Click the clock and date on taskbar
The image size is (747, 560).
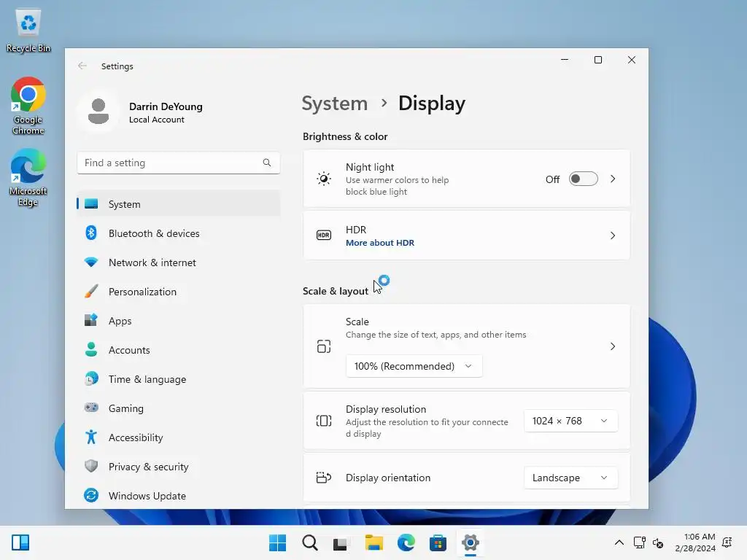695,542
